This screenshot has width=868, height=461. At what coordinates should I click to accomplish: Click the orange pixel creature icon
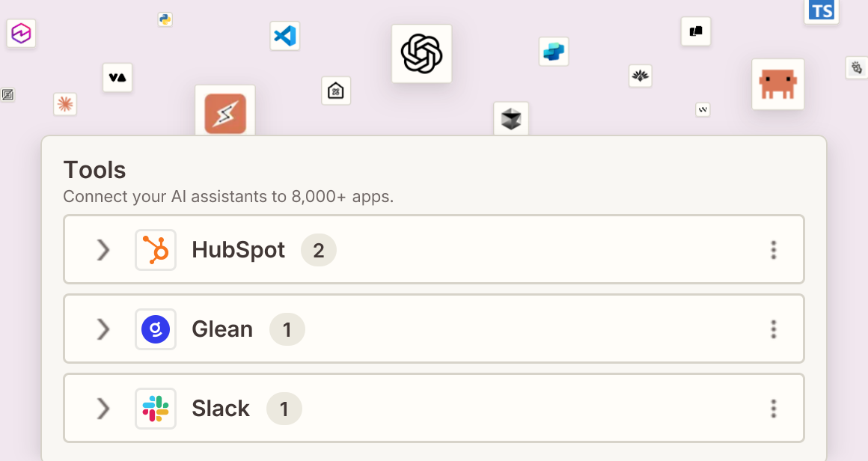pos(777,84)
